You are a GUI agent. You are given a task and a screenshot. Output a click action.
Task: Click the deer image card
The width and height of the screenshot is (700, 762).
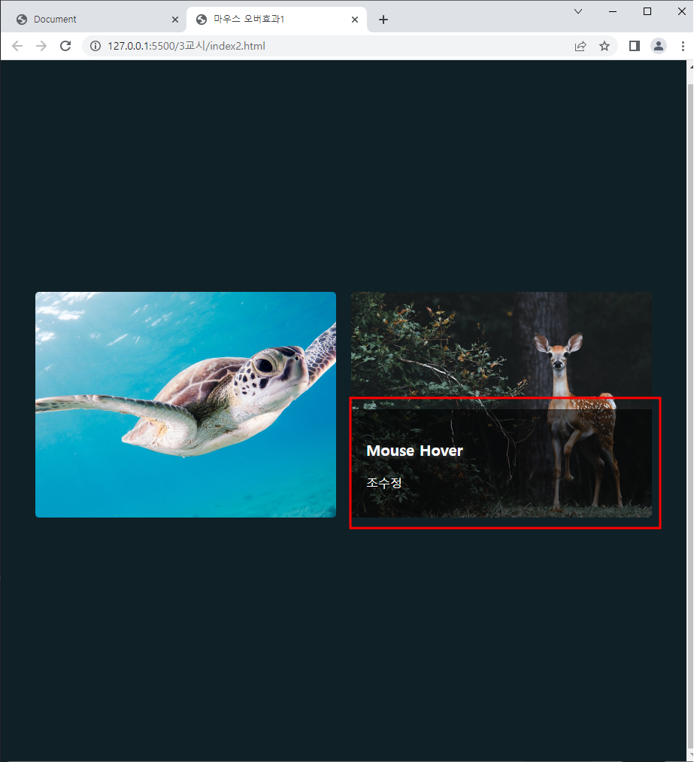(x=502, y=405)
